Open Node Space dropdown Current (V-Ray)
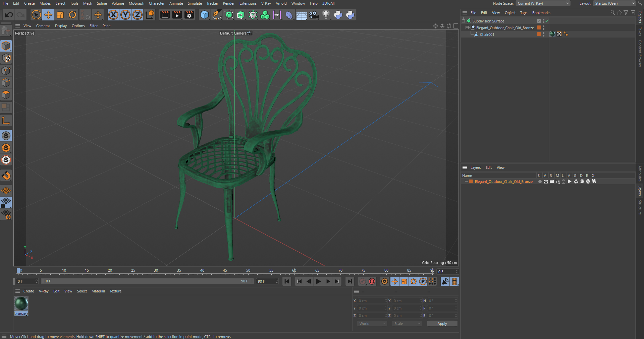This screenshot has width=644, height=339. tap(543, 3)
